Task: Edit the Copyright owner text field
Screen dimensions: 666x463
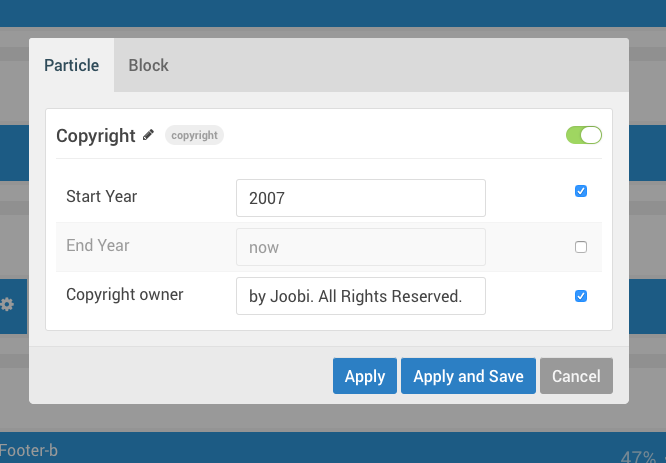Action: [361, 296]
